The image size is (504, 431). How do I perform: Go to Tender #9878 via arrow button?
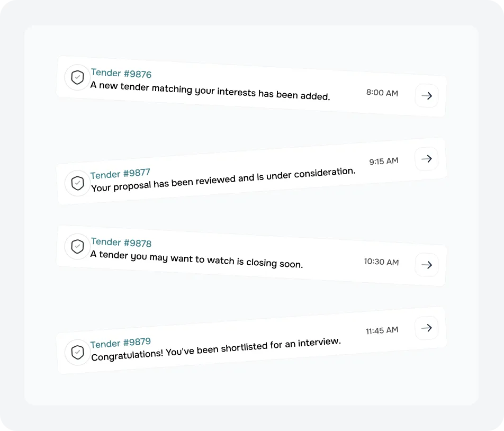point(426,265)
